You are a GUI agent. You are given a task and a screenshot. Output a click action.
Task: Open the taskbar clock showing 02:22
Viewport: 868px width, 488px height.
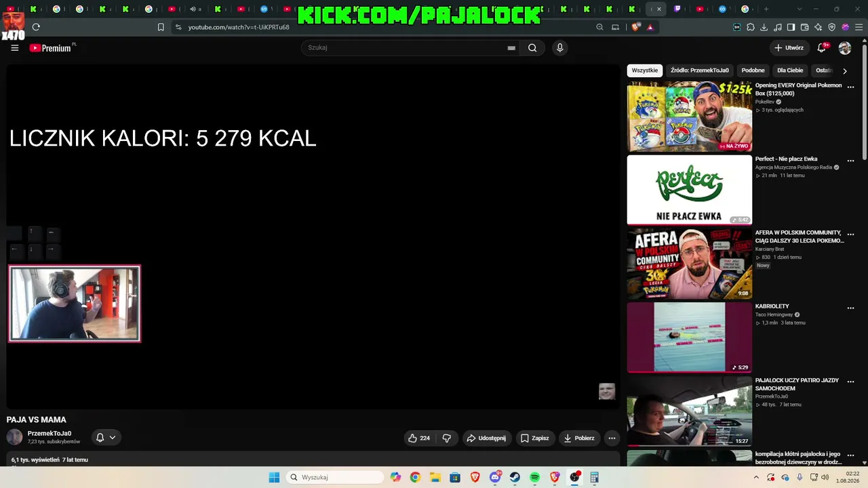tap(848, 477)
